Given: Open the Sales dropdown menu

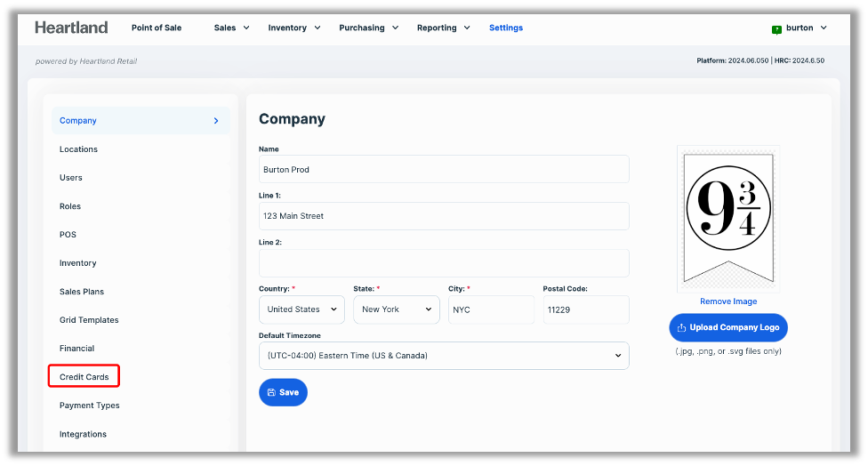Looking at the screenshot, I should pyautogui.click(x=231, y=28).
